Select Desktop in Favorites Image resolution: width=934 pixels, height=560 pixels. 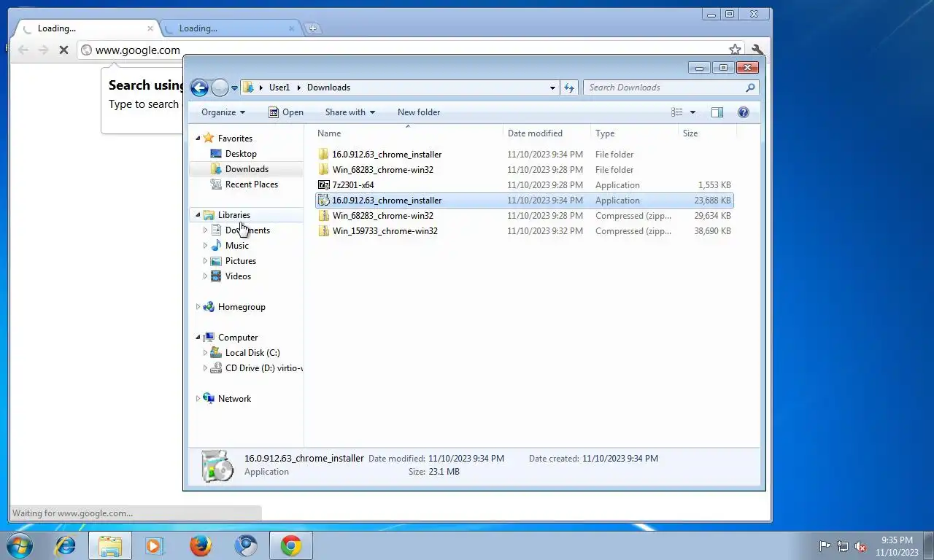coord(241,154)
